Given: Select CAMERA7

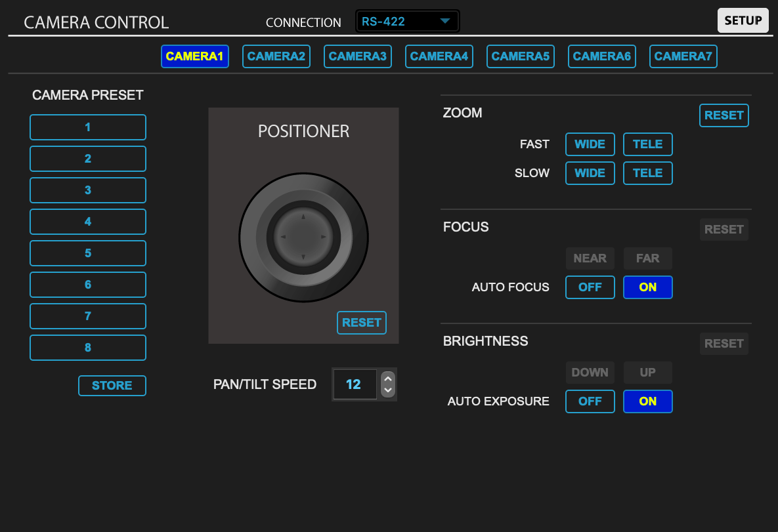Looking at the screenshot, I should pos(683,56).
